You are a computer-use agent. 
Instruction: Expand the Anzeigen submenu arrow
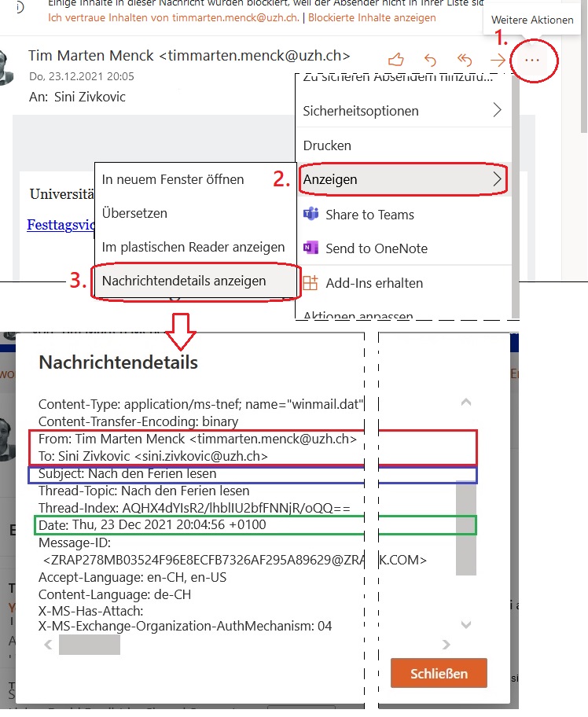coord(497,179)
